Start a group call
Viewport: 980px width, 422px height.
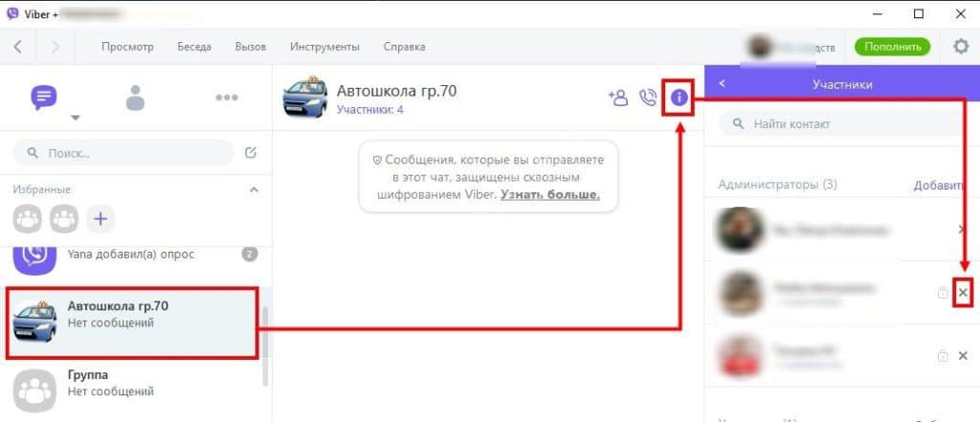pyautogui.click(x=648, y=98)
